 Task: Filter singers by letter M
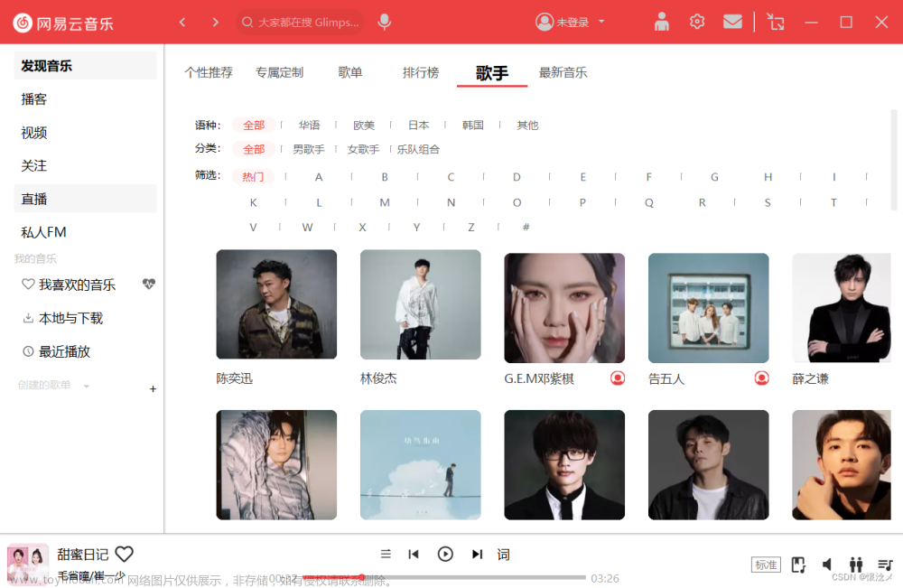[385, 202]
